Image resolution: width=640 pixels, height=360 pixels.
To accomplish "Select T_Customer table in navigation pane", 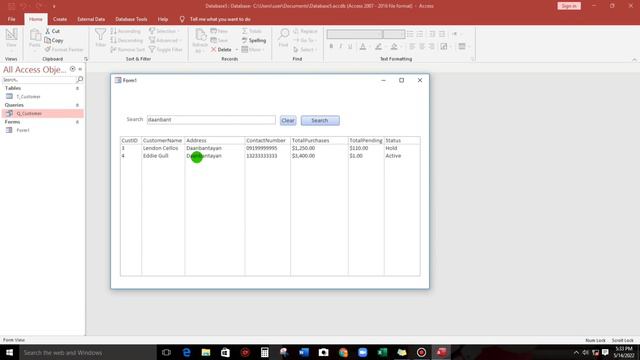I will click(29, 97).
